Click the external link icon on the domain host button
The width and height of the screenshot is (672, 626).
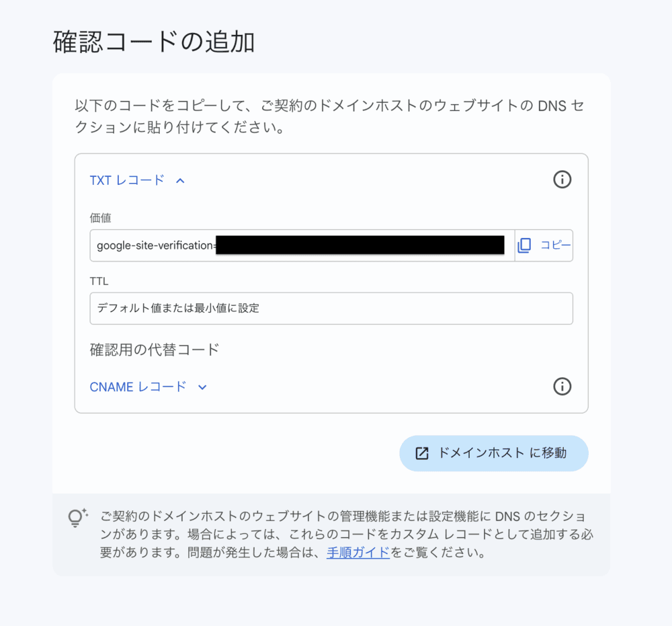(x=422, y=453)
